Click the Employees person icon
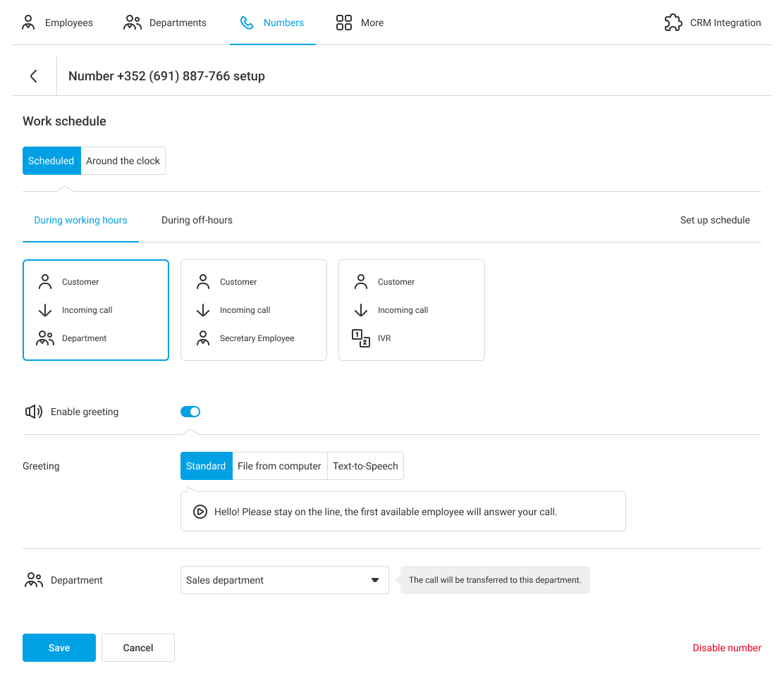The height and width of the screenshot is (690, 784). click(x=28, y=23)
